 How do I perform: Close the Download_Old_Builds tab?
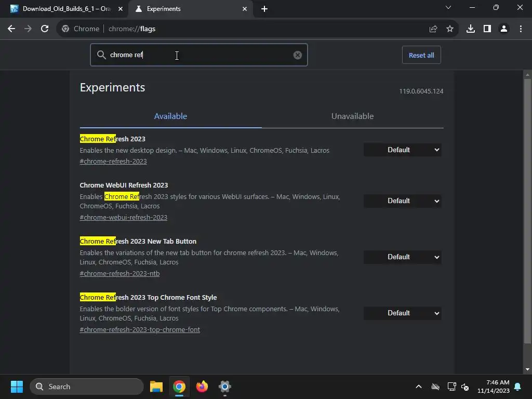click(x=121, y=9)
